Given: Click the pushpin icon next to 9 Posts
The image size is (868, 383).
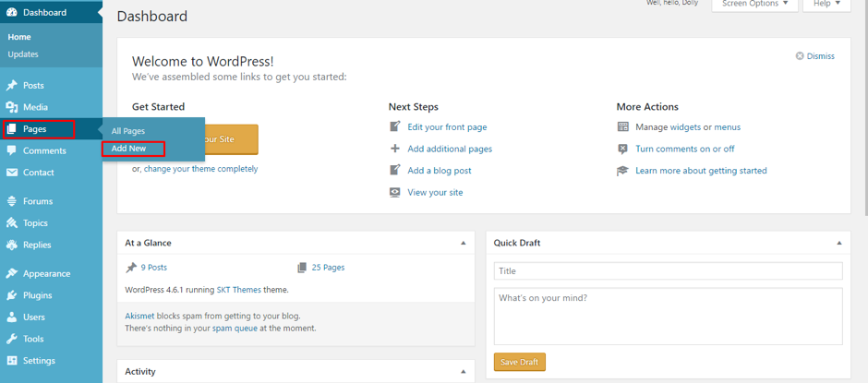Looking at the screenshot, I should [x=130, y=268].
